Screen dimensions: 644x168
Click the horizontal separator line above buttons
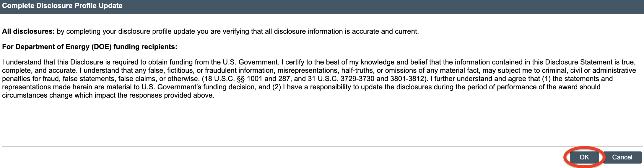pyautogui.click(x=322, y=146)
